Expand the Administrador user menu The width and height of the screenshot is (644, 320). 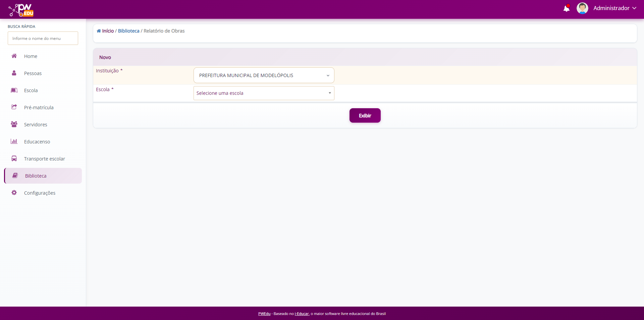pyautogui.click(x=614, y=8)
